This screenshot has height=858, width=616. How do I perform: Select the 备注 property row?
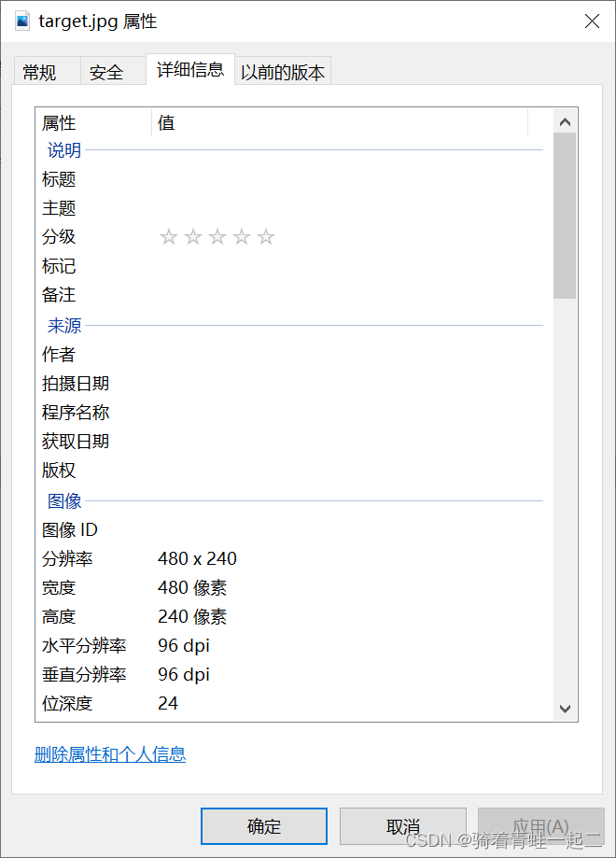click(294, 295)
